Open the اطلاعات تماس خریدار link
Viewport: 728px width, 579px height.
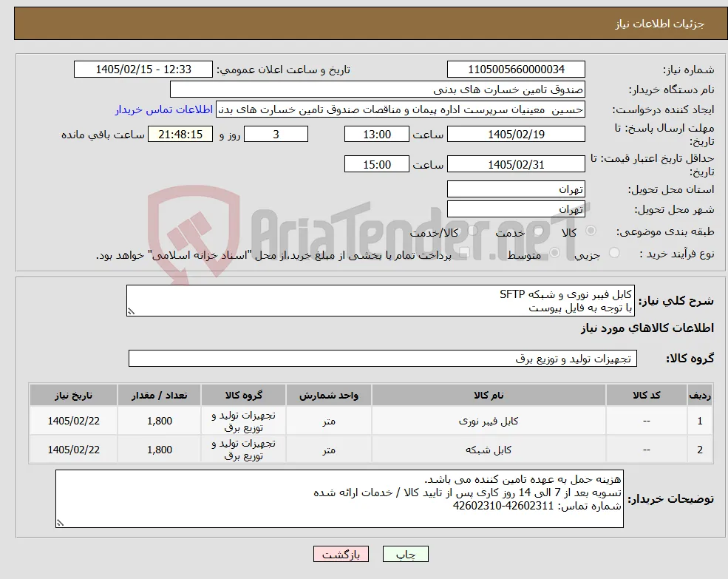[164, 109]
